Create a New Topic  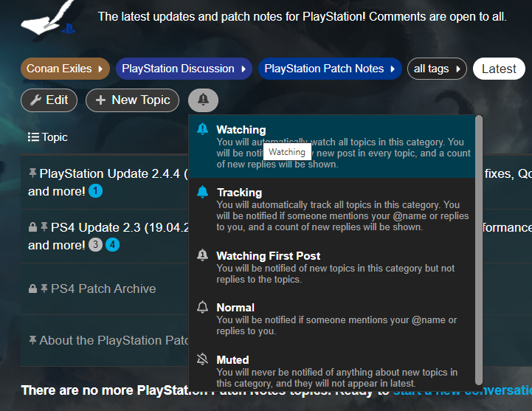[x=132, y=100]
